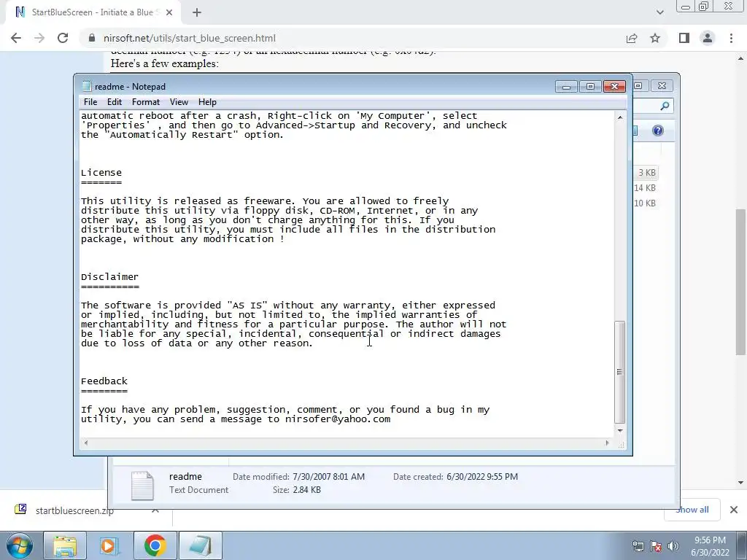This screenshot has height=560, width=747.
Task: Click the network tray icon
Action: (x=638, y=546)
